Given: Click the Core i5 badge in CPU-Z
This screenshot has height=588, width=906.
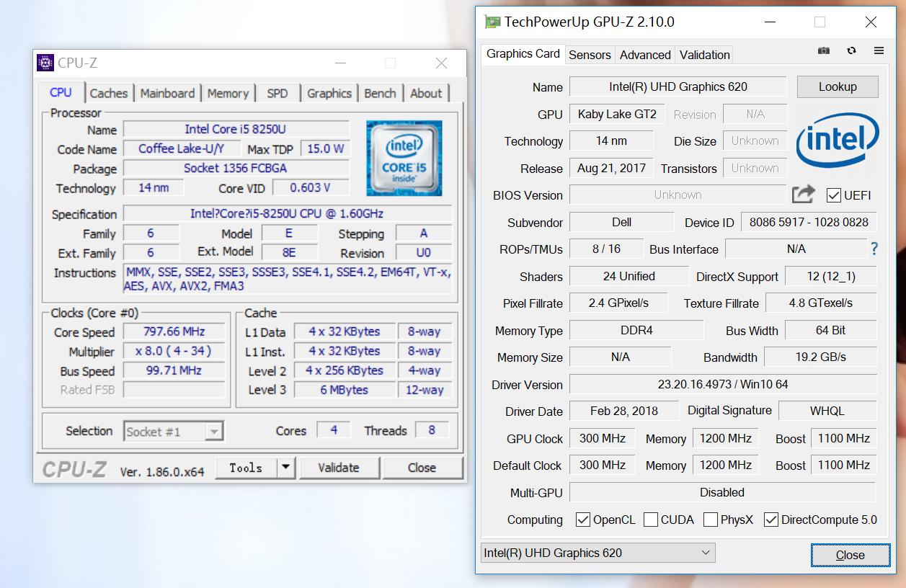Looking at the screenshot, I should pyautogui.click(x=404, y=158).
